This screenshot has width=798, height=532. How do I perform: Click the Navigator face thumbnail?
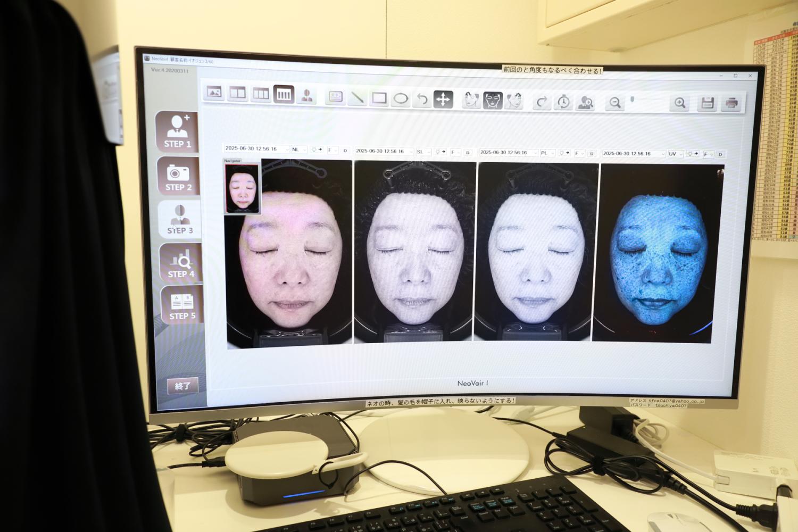[x=242, y=189]
